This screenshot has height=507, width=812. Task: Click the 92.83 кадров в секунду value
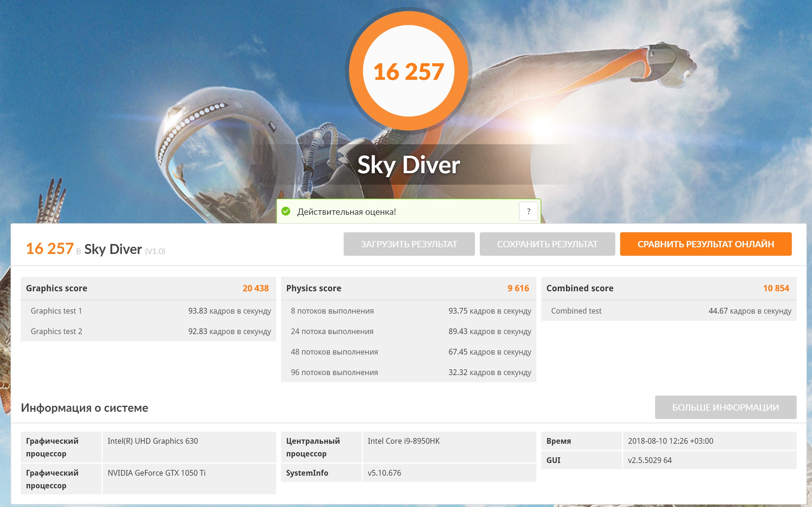pyautogui.click(x=230, y=332)
